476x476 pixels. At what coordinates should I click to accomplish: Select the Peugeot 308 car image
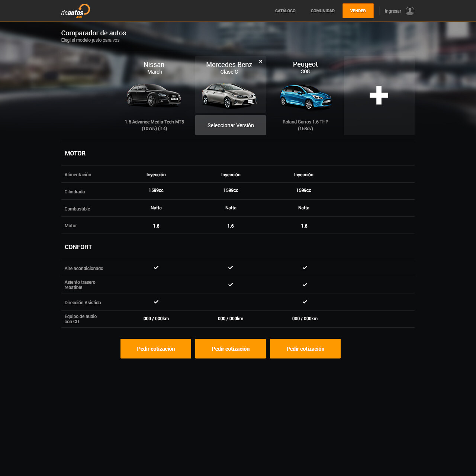pyautogui.click(x=306, y=97)
